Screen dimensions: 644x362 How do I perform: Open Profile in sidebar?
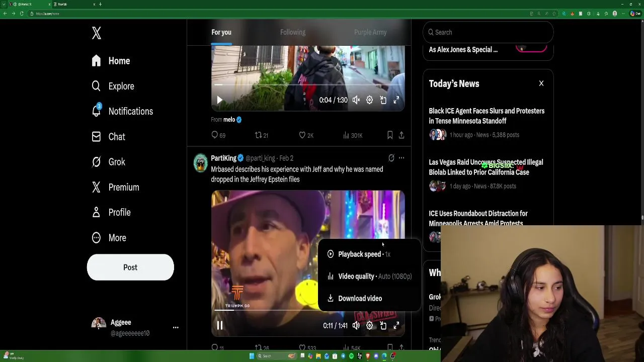pyautogui.click(x=111, y=212)
